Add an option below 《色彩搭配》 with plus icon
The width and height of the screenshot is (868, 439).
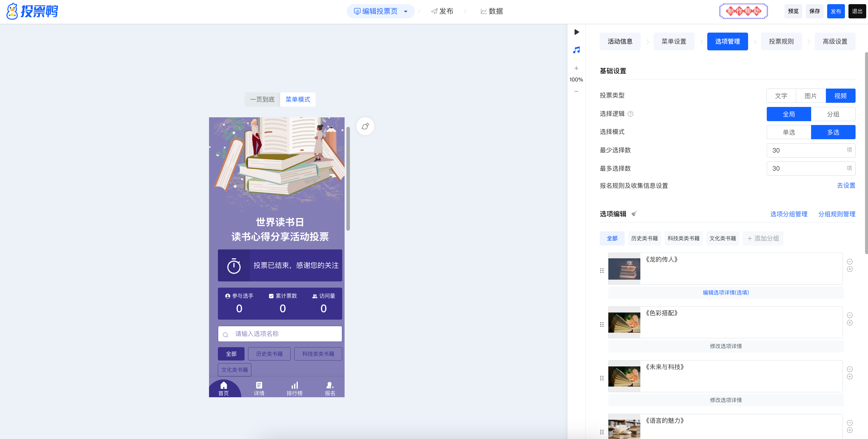(849, 323)
